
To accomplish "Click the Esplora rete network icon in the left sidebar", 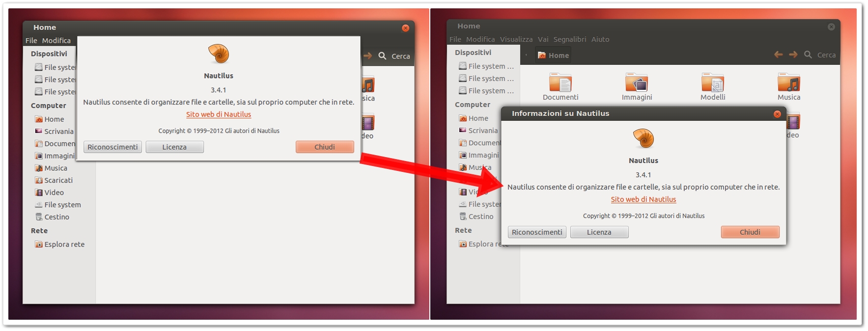I will pyautogui.click(x=39, y=244).
